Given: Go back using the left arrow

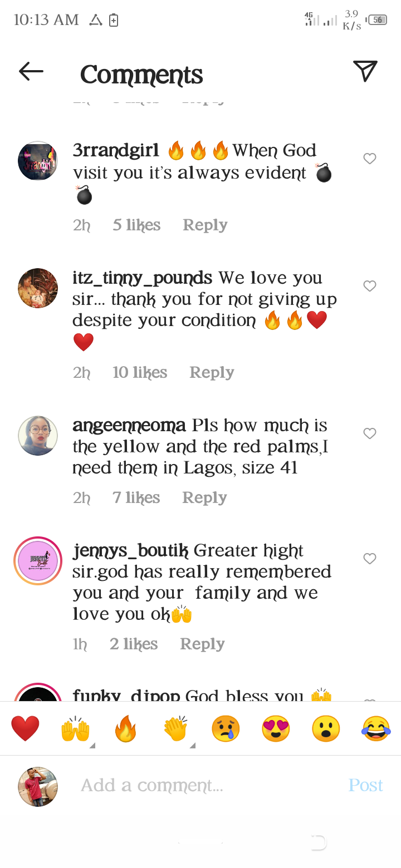Looking at the screenshot, I should (x=31, y=71).
